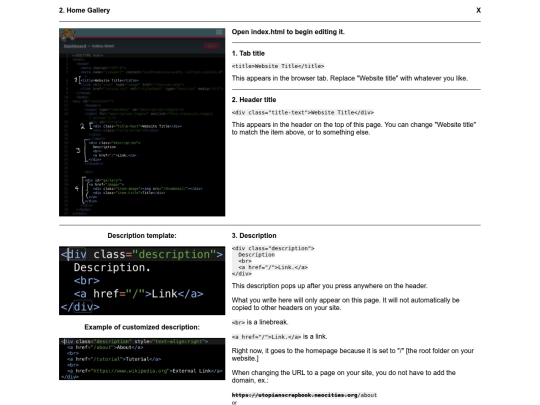Select 'What you write here will only' paragraph
540x405 pixels.
(x=345, y=304)
